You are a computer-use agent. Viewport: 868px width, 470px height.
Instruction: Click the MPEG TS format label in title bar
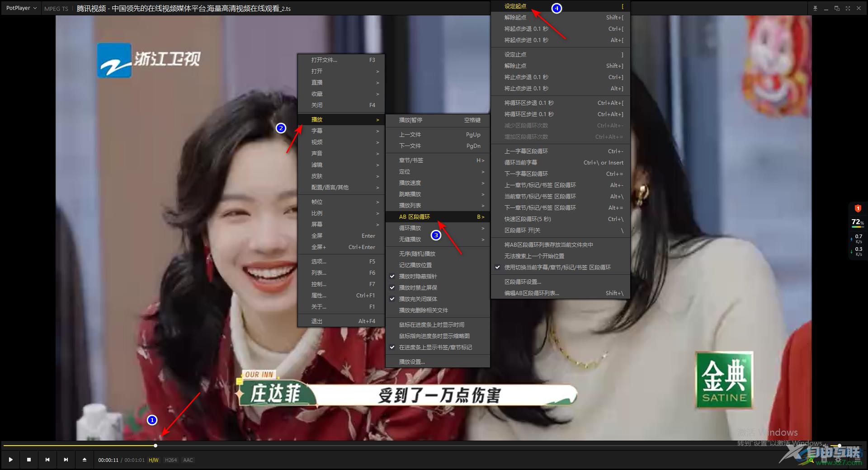pyautogui.click(x=56, y=9)
